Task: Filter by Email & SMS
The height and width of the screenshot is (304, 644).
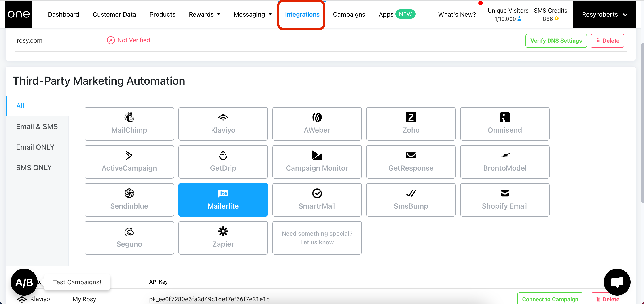Action: point(37,127)
